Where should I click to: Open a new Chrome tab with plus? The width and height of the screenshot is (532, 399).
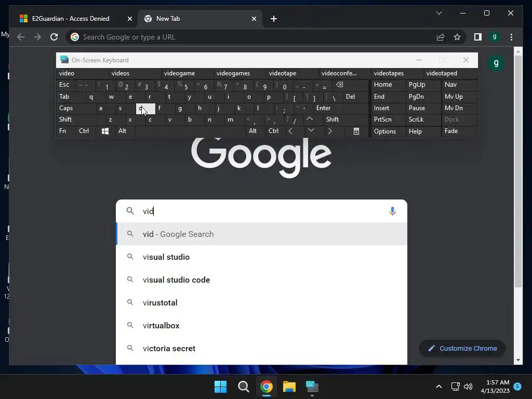[274, 19]
